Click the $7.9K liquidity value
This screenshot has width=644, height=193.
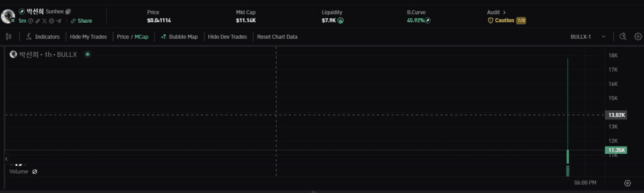329,21
